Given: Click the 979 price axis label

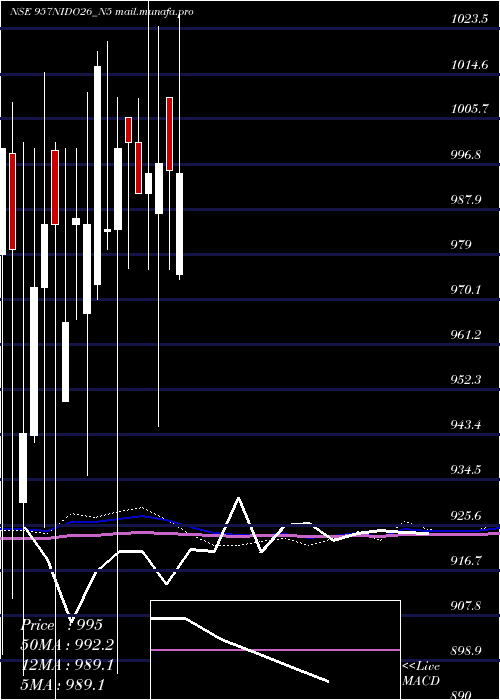Looking at the screenshot, I should (461, 245).
